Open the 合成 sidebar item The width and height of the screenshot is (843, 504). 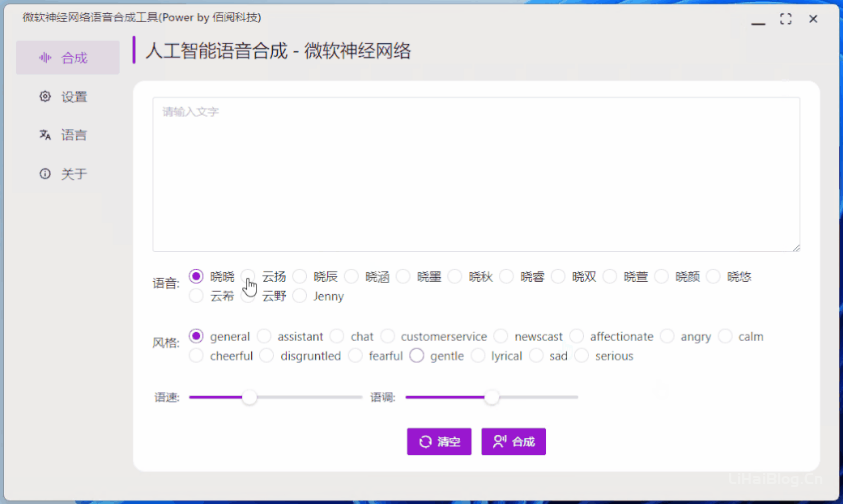(68, 58)
